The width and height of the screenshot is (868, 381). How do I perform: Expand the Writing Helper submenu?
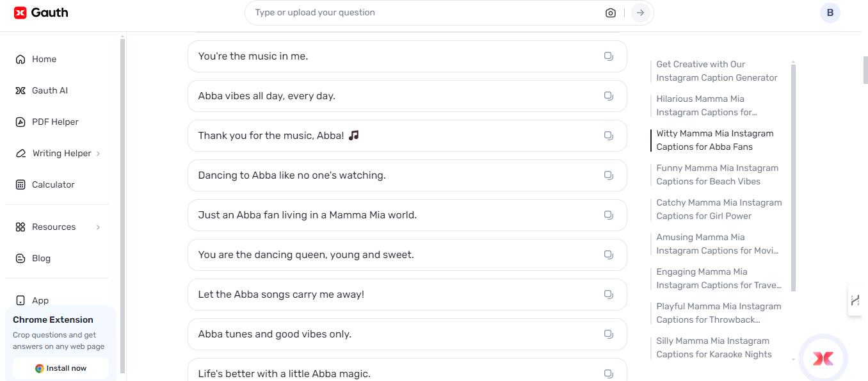(98, 154)
